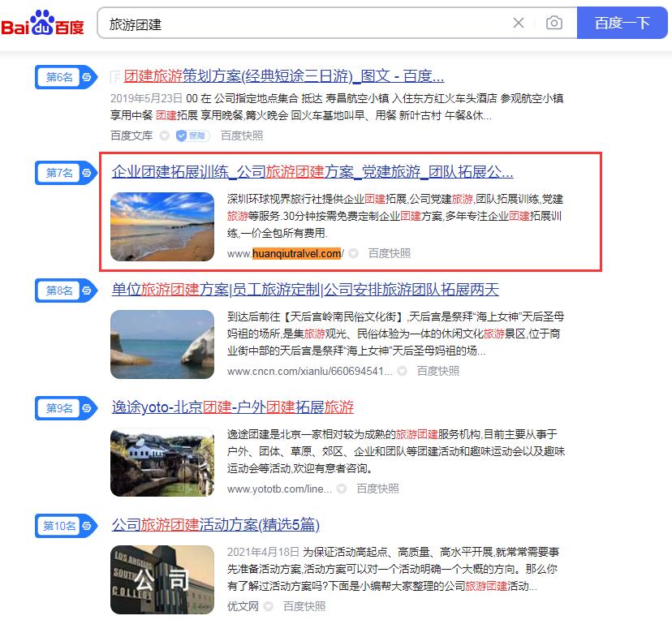Open result 公司旅游团建活动方案(精选5篇)
The image size is (672, 620).
(x=216, y=524)
